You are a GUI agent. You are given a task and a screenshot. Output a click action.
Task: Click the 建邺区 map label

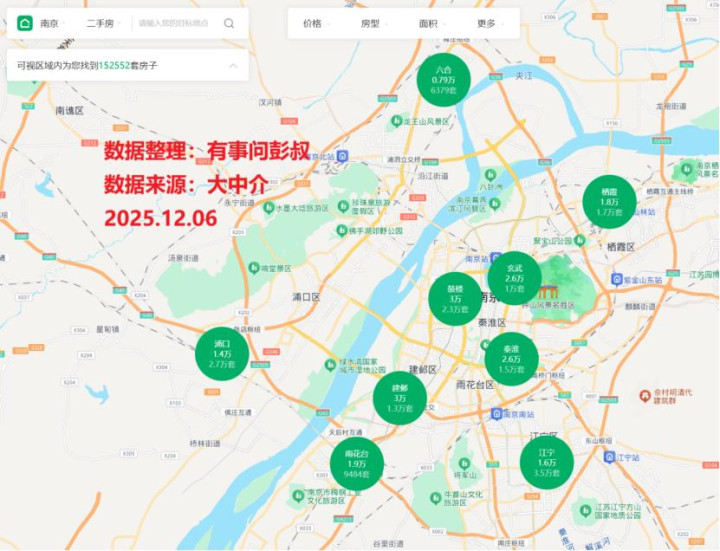423,369
